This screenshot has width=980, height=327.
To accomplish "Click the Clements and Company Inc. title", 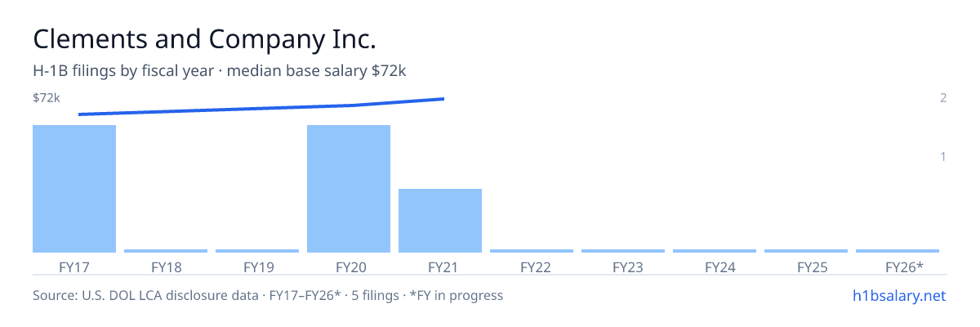I will pyautogui.click(x=204, y=38).
